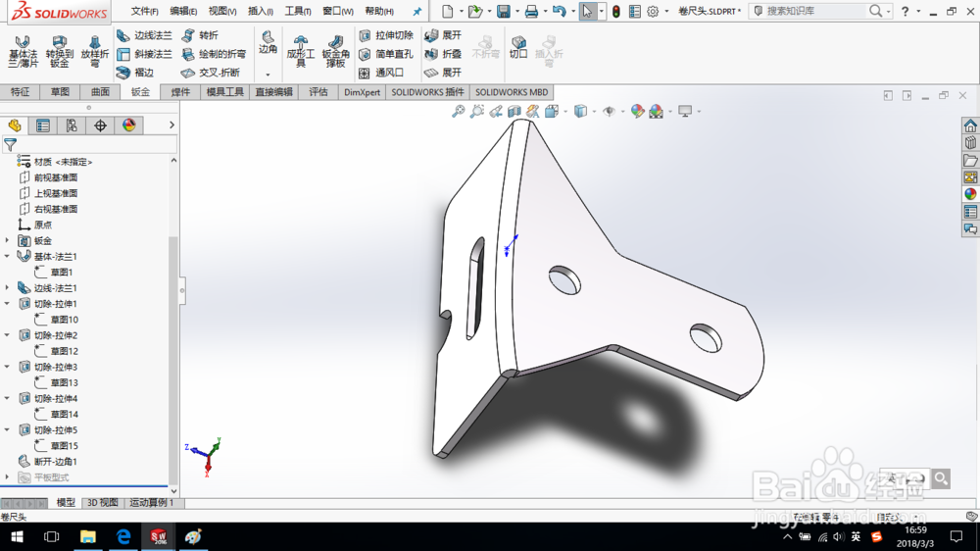Screen dimensions: 980x551
Task: Switch to the 特征 tab
Action: (x=20, y=92)
